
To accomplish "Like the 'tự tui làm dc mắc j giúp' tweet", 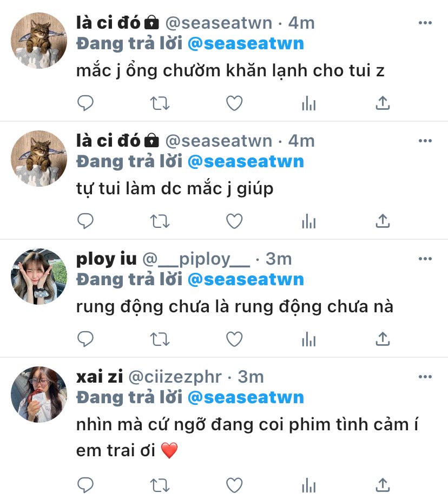I will [234, 221].
